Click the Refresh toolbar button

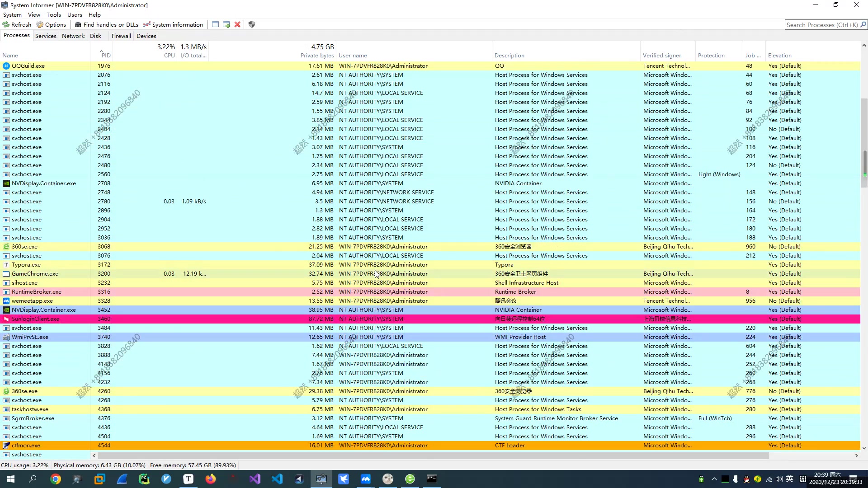tap(17, 24)
